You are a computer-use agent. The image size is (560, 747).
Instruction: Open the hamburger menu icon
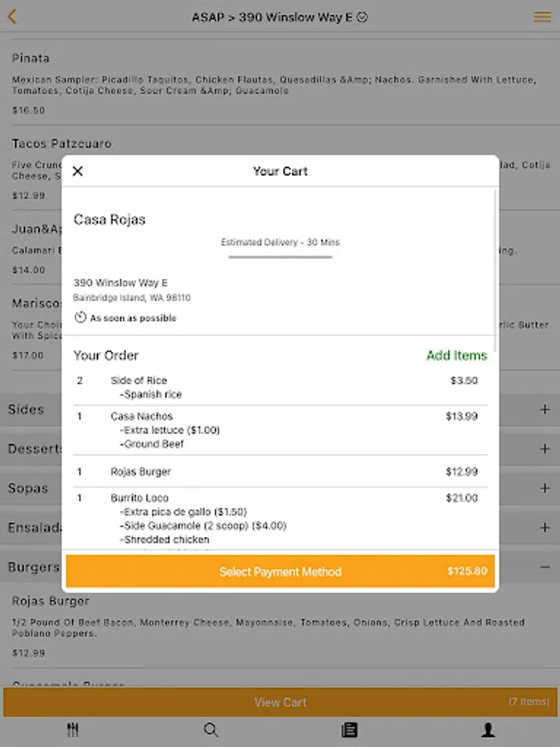click(543, 17)
